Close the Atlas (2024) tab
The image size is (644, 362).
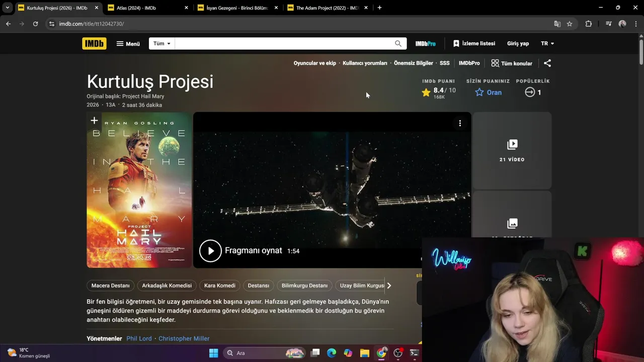tap(186, 8)
